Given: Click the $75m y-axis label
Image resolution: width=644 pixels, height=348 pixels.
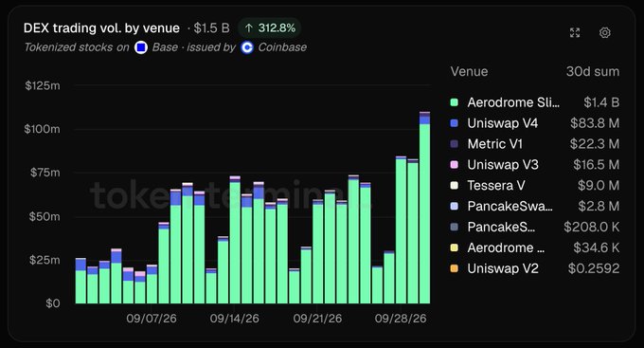Looking at the screenshot, I should (45, 173).
